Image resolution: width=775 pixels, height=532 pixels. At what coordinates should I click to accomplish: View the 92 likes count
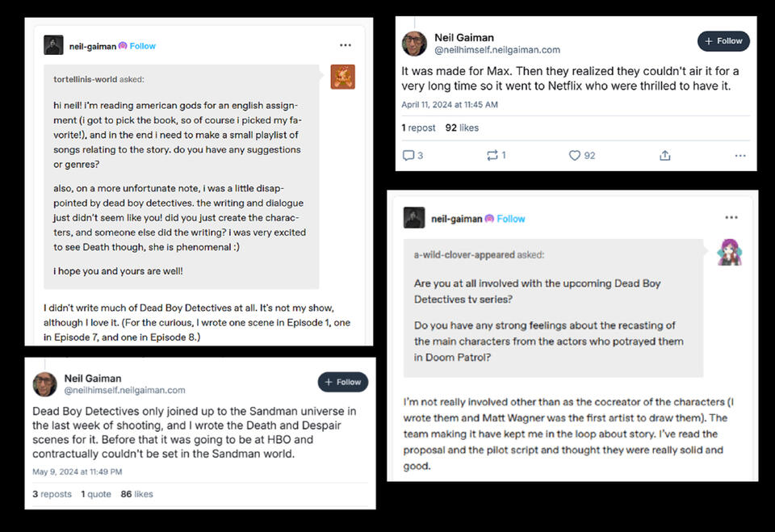click(x=462, y=128)
